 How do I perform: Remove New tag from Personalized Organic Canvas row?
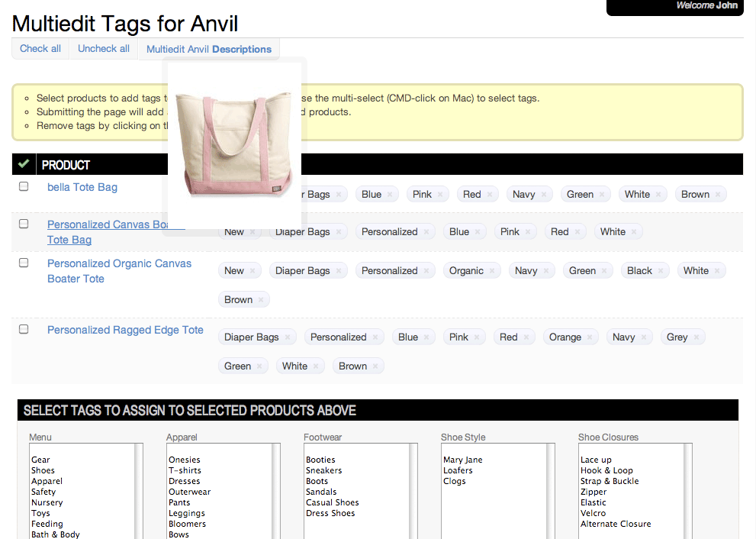[x=251, y=271]
